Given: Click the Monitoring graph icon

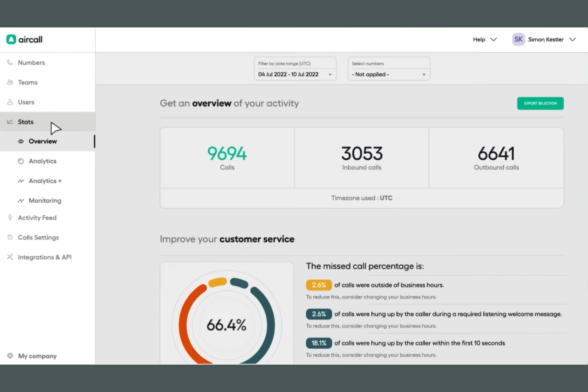Looking at the screenshot, I should [20, 201].
